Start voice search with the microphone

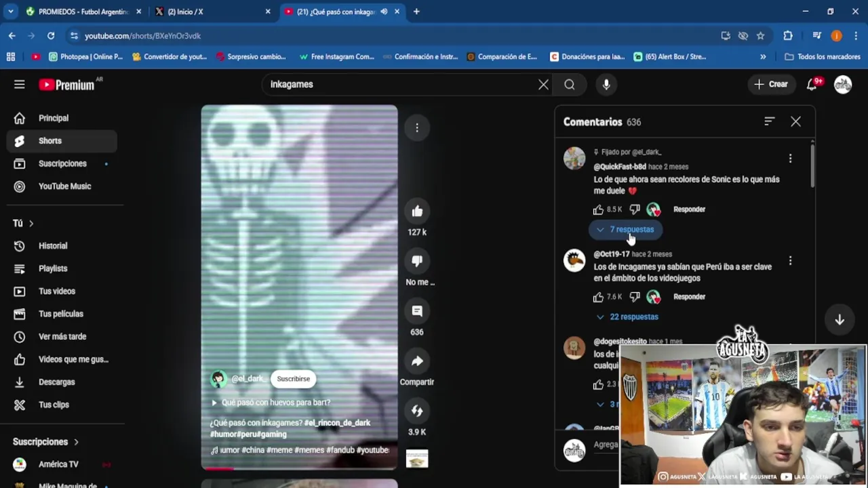click(606, 84)
